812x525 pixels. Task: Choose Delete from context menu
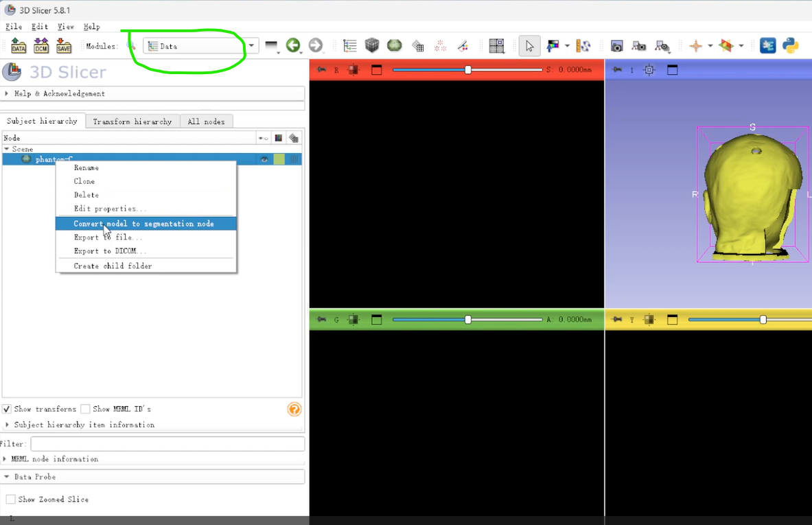[146, 195]
